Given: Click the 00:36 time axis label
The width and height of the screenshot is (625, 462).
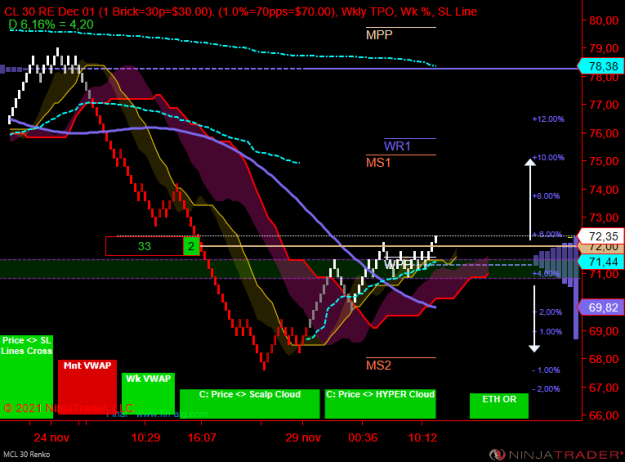Looking at the screenshot, I should [x=363, y=438].
